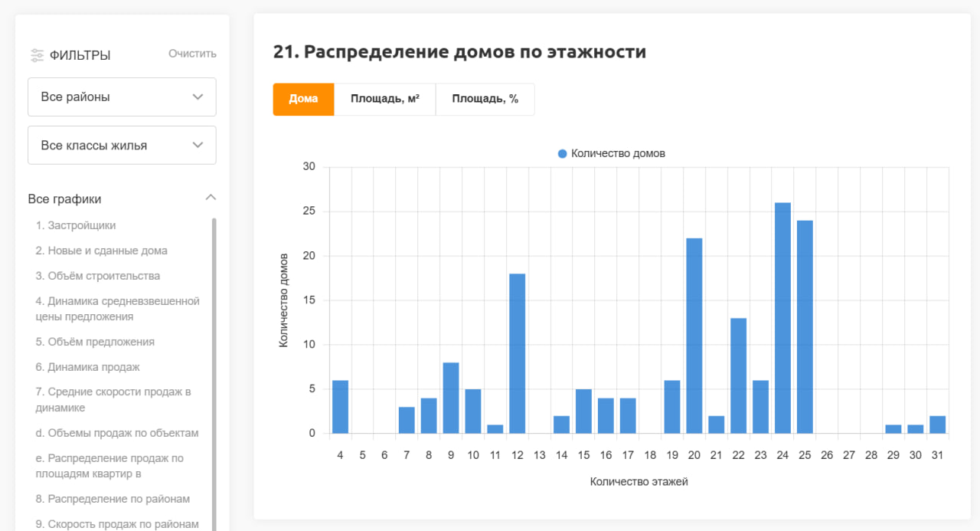Switch to the Площадь, м² tab
Image resolution: width=980 pixels, height=531 pixels.
pos(385,99)
